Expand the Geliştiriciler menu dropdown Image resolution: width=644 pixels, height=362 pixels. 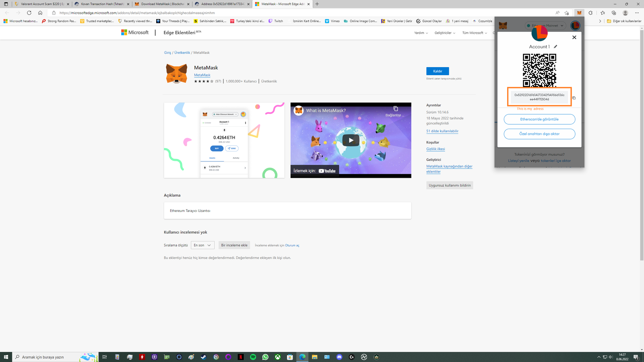click(x=445, y=33)
